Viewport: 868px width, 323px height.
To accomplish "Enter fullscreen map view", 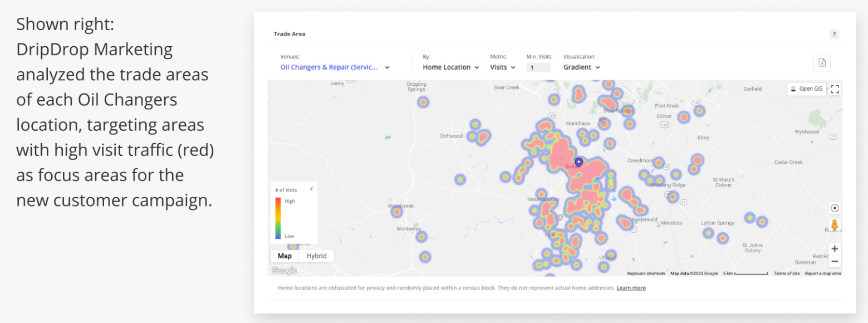I will coord(835,89).
